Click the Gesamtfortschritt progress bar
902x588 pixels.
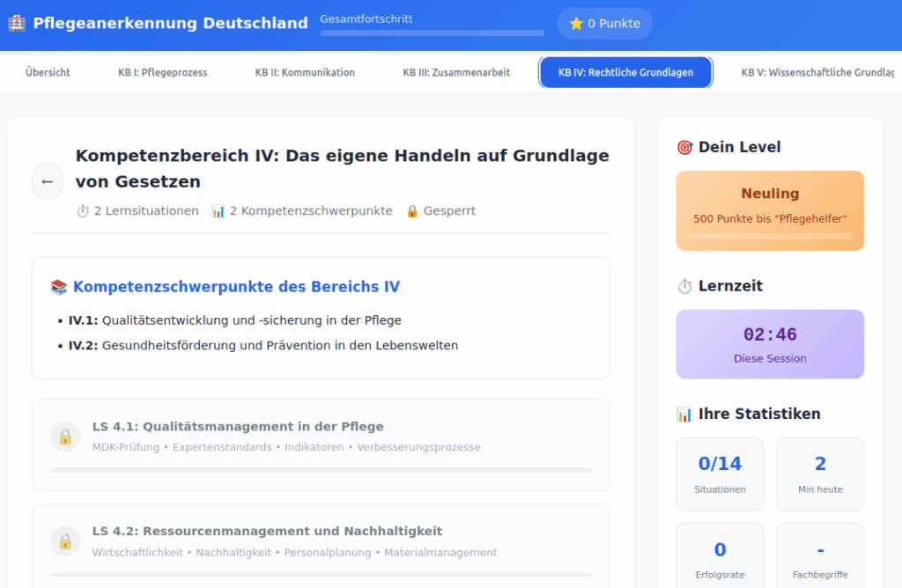click(x=432, y=33)
